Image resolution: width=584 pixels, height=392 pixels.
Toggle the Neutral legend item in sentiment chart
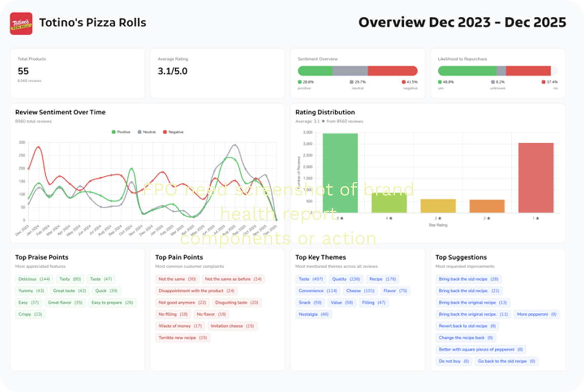(147, 132)
